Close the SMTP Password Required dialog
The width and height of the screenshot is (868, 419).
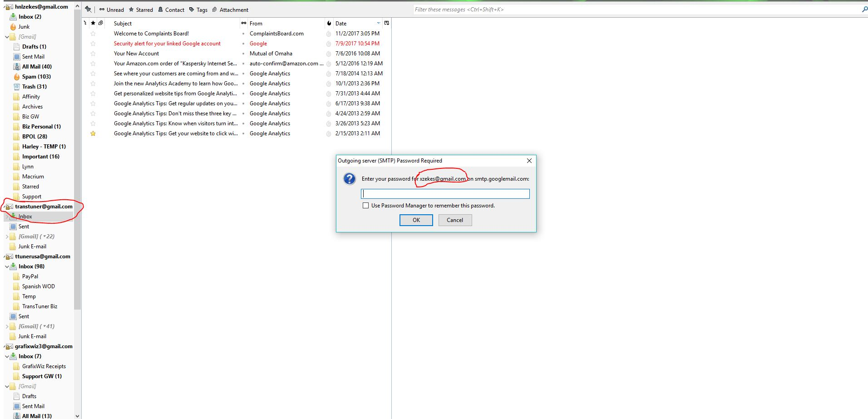coord(529,161)
